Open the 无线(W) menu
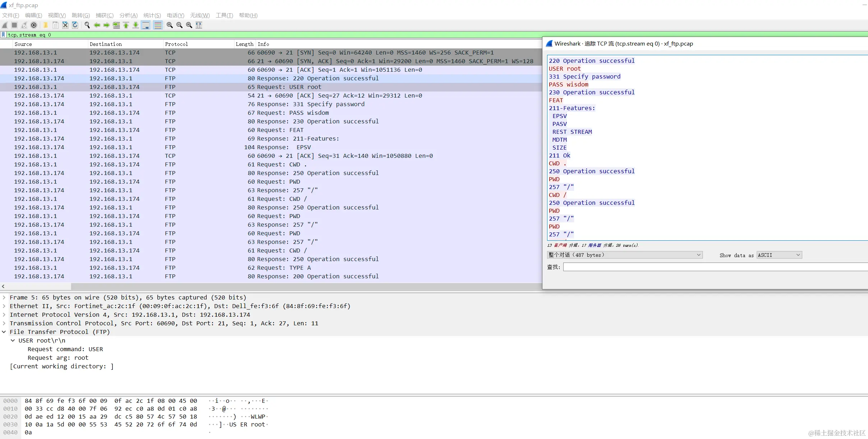Image resolution: width=868 pixels, height=439 pixels. tap(200, 15)
